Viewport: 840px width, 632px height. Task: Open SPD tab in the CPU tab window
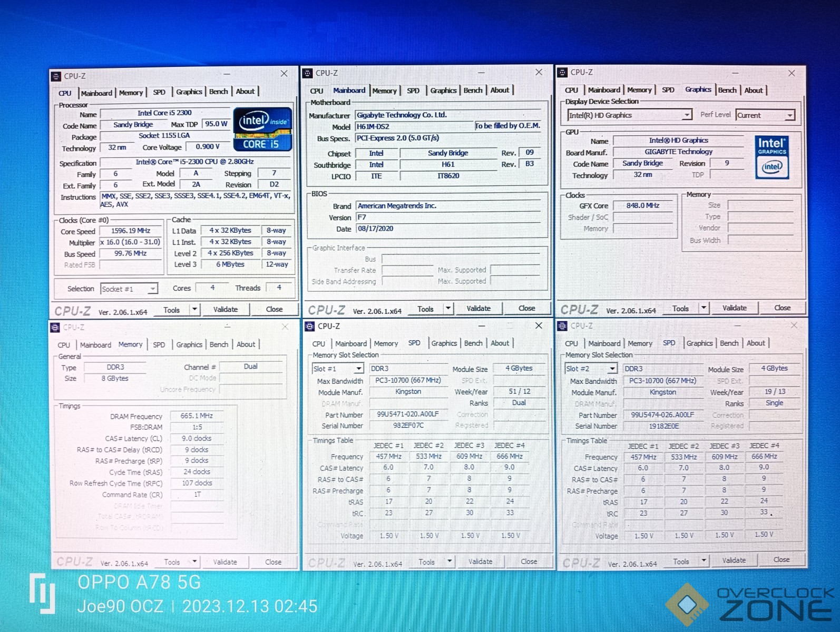159,92
